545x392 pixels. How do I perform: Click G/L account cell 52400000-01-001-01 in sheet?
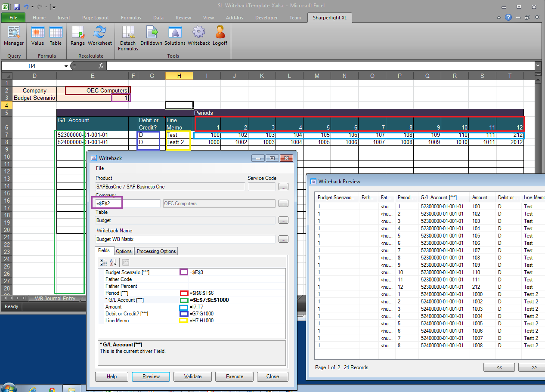[93, 142]
